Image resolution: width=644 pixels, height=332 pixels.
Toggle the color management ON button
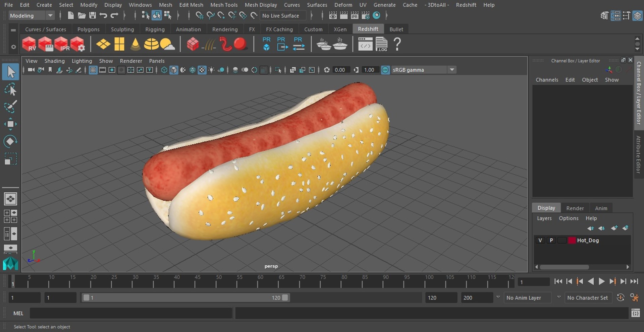385,70
